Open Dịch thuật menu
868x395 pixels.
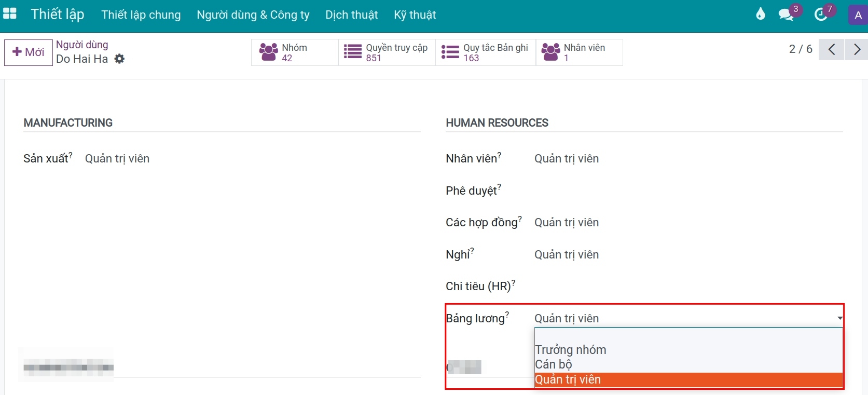click(352, 15)
